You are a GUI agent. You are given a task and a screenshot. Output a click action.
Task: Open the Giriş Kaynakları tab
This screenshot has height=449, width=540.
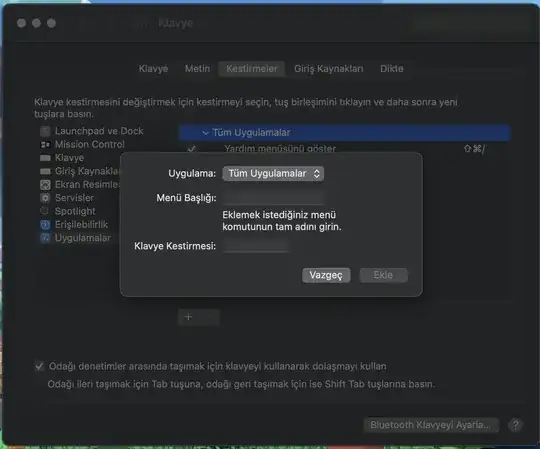329,69
